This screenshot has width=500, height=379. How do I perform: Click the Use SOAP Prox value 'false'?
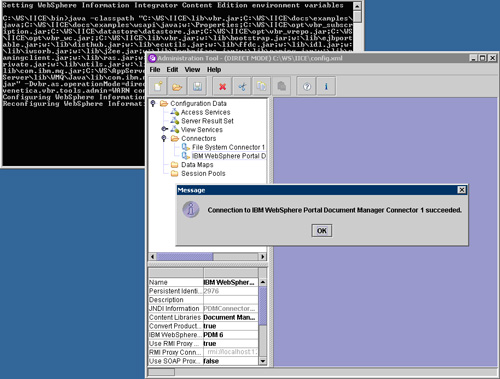pyautogui.click(x=231, y=361)
